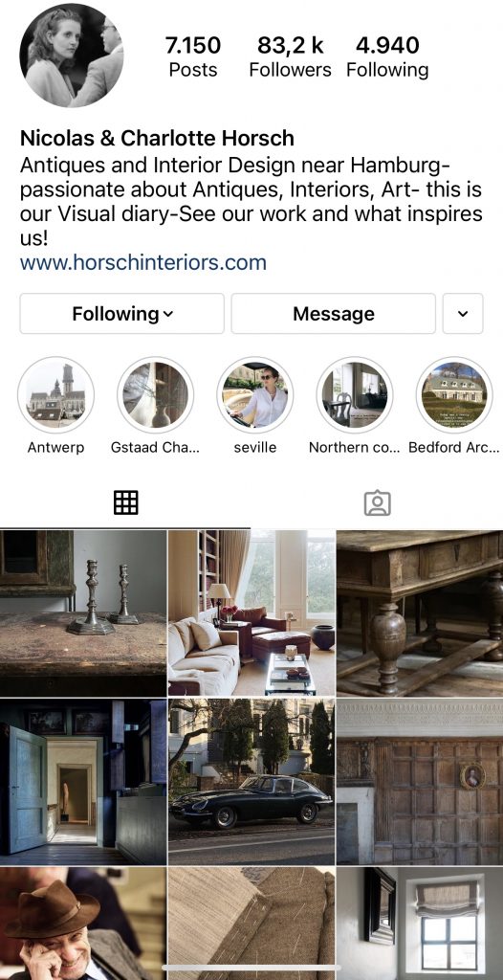Viewport: 503px width, 980px height.
Task: Open the blue door hallway post
Action: point(83,782)
